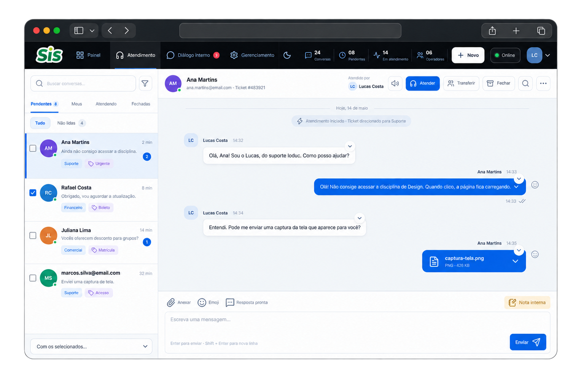Switch to the Fechadas tab
Image resolution: width=581 pixels, height=392 pixels.
pos(141,104)
